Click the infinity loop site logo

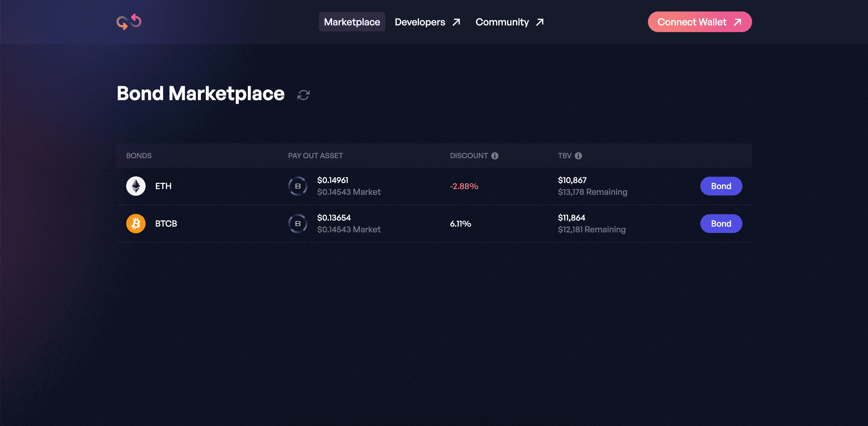tap(129, 22)
